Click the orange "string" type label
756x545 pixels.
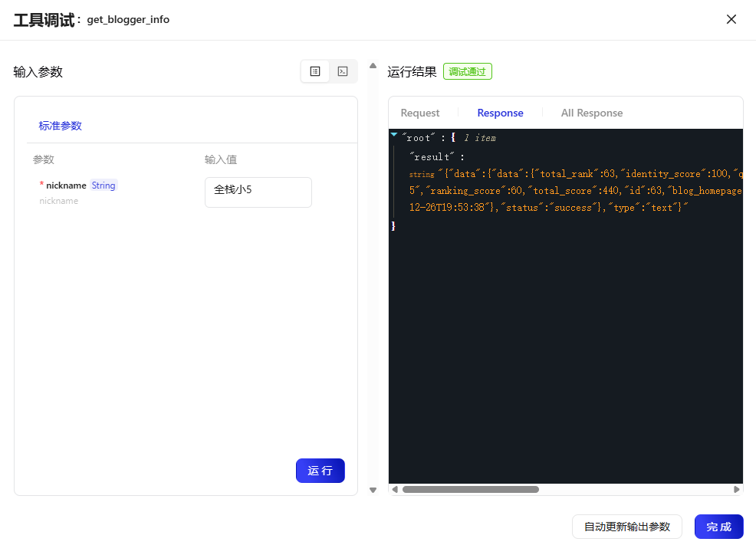[x=422, y=175]
